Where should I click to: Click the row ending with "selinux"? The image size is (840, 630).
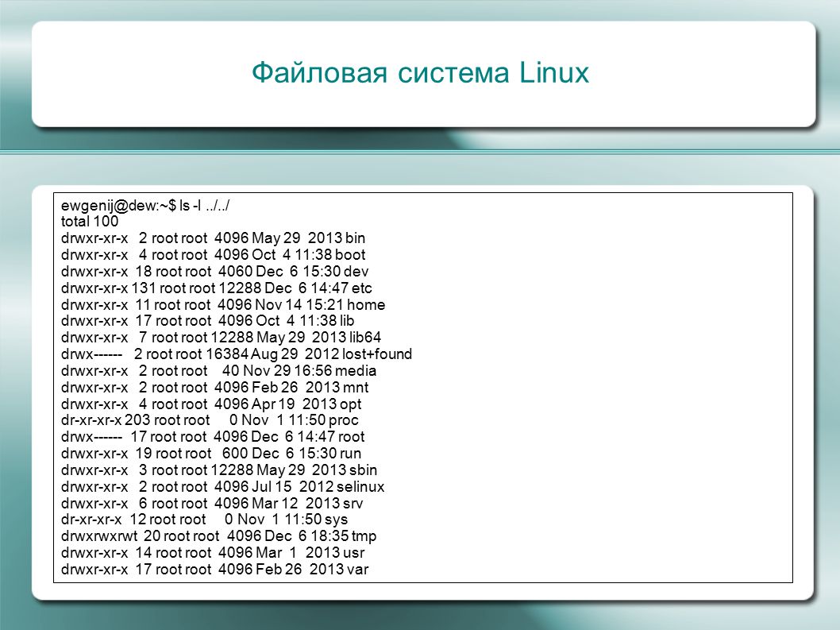coord(223,486)
